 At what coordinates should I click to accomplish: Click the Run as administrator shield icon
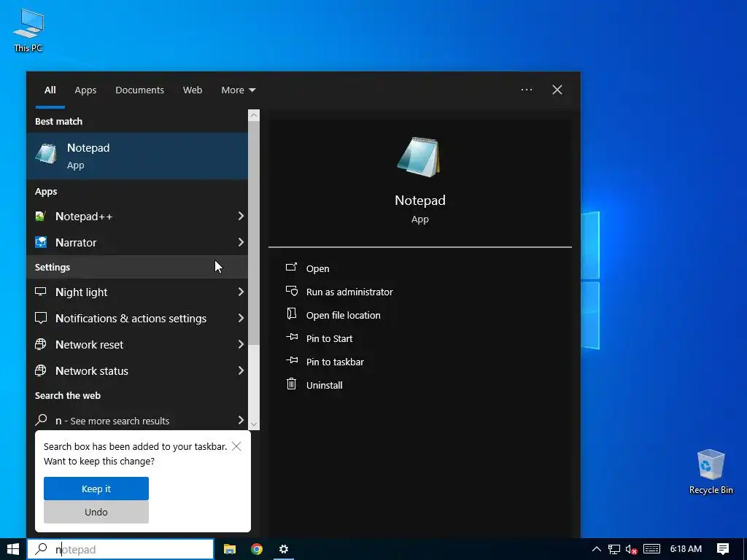tap(291, 290)
